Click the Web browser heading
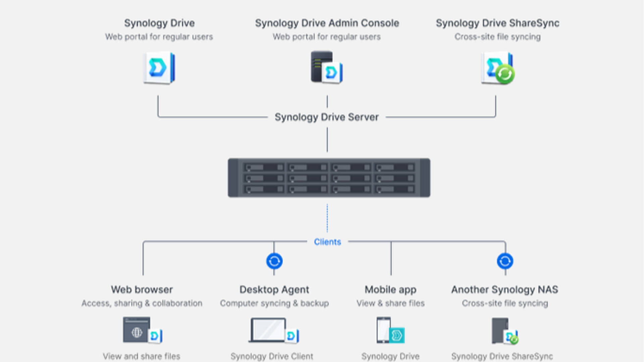The height and width of the screenshot is (362, 644). [142, 290]
